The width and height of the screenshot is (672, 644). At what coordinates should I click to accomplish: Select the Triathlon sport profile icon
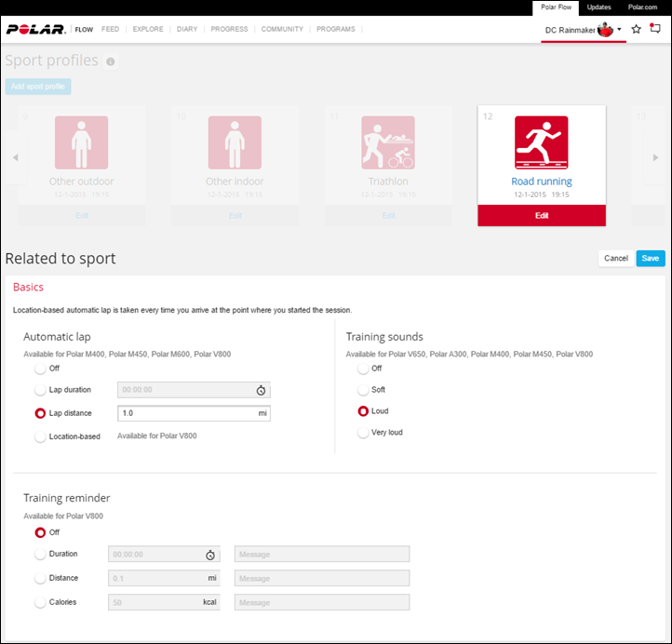tap(388, 142)
